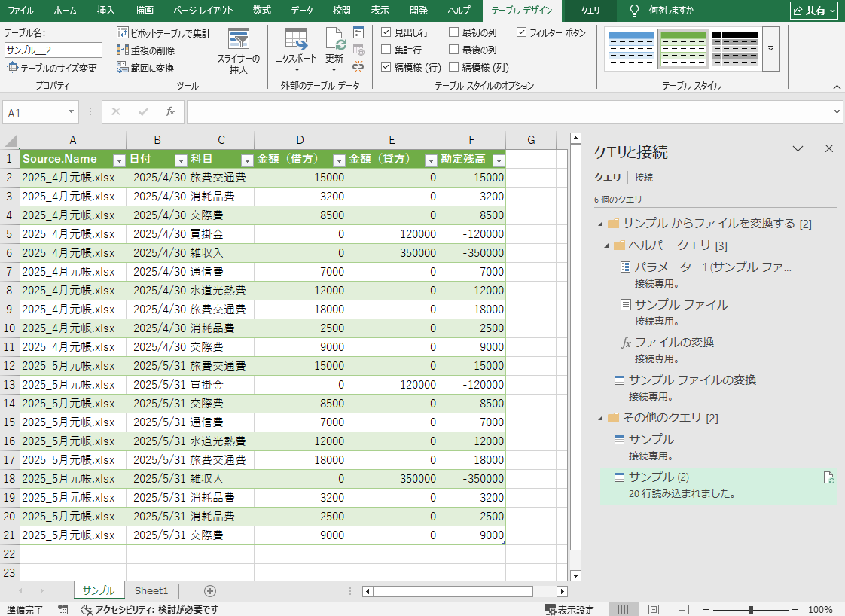Switch to 接続 view in queries pane

coord(643,178)
